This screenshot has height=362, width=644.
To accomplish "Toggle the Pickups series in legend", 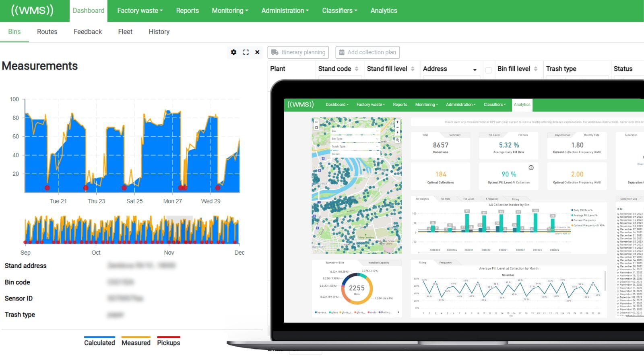I will tap(168, 342).
